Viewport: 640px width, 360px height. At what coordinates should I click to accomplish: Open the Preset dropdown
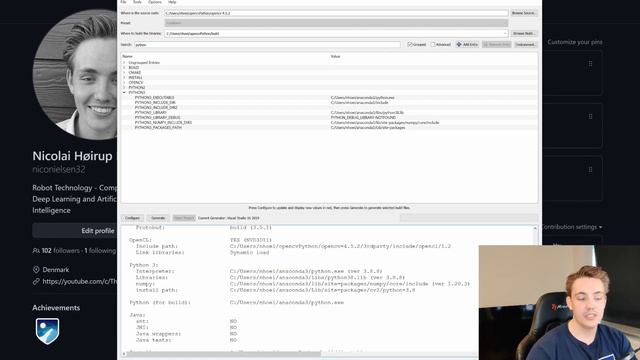336,23
